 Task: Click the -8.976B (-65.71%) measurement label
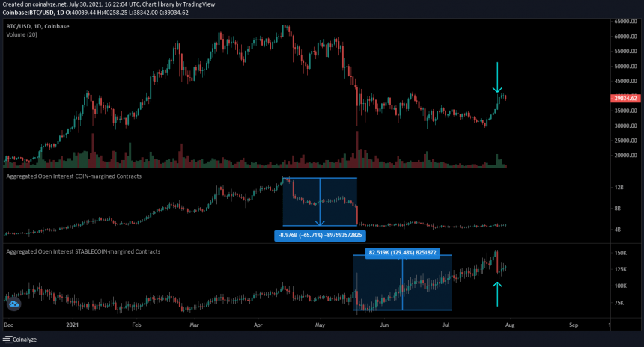tap(320, 235)
